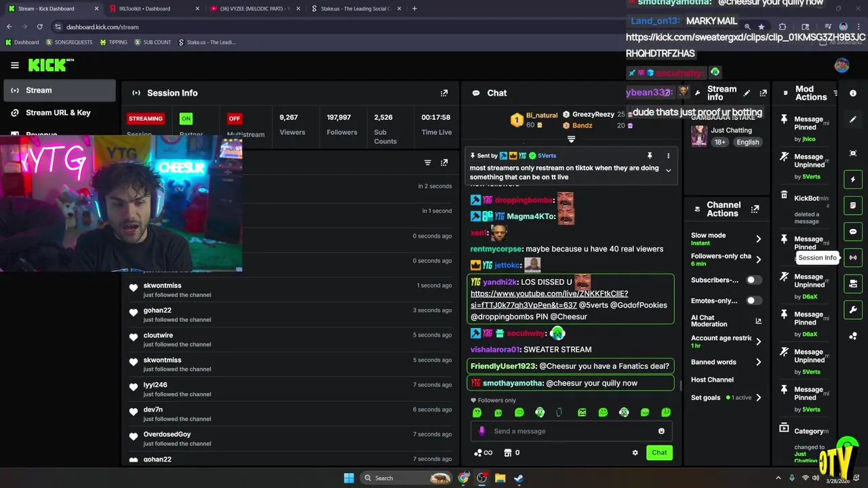
Task: Collapse the chat leaderboard arrow
Action: 571,139
